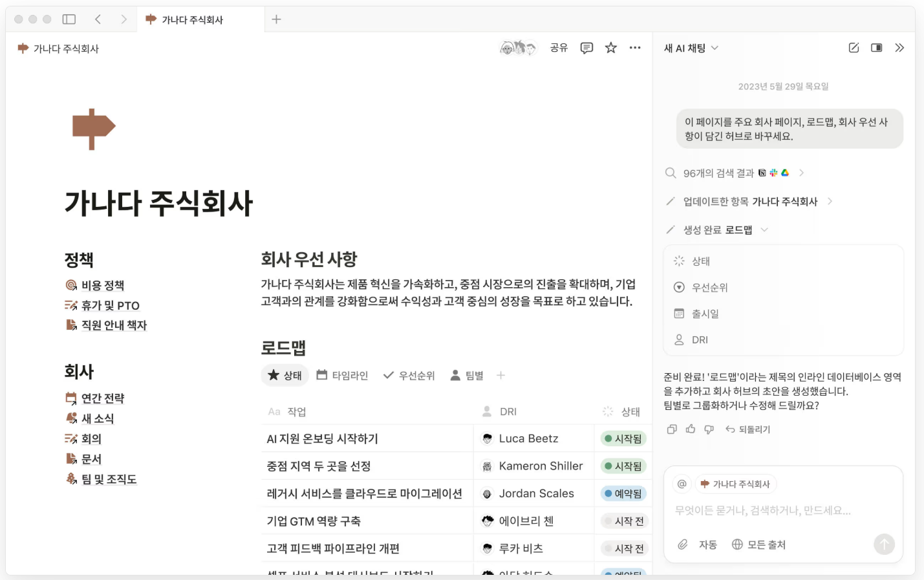924x580 pixels.
Task: Give the AI response a thumbs up
Action: pyautogui.click(x=691, y=429)
